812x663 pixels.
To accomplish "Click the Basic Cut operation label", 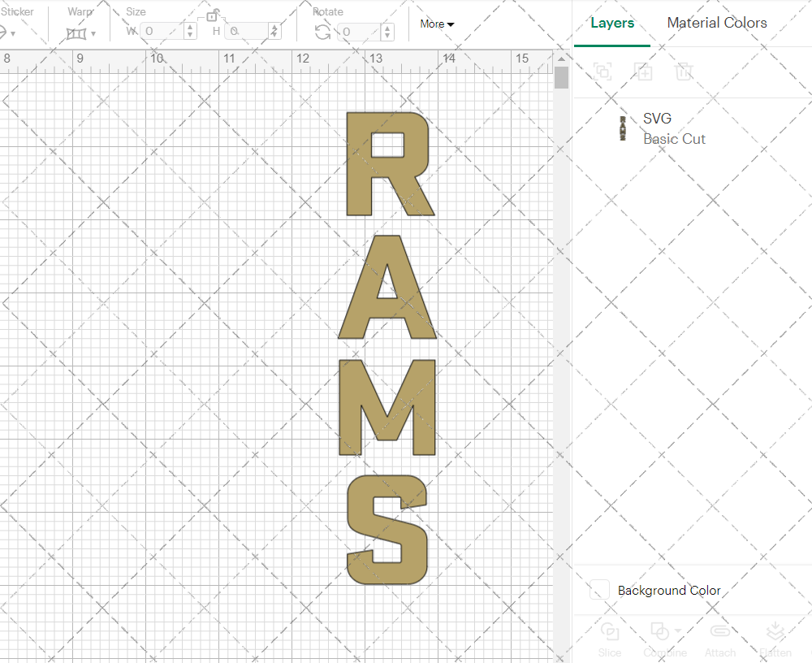I will (x=674, y=139).
